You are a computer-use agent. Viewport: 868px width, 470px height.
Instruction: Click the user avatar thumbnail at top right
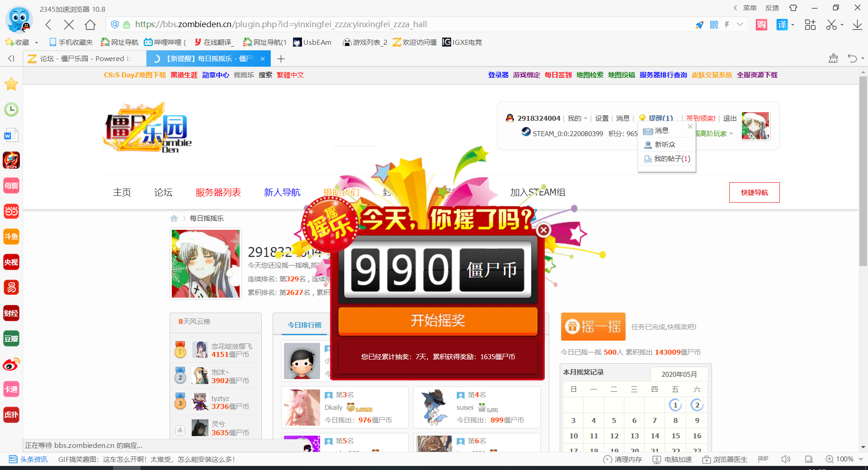[x=755, y=126]
